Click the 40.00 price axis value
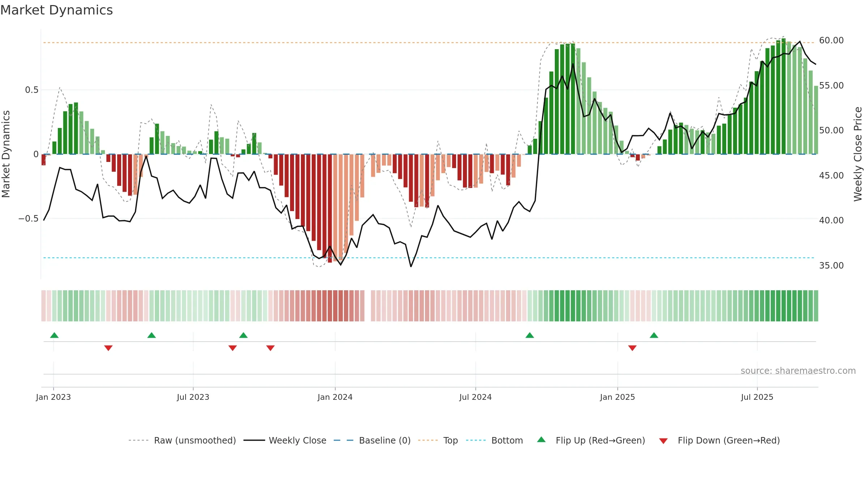This screenshot has height=488, width=868. (x=831, y=220)
